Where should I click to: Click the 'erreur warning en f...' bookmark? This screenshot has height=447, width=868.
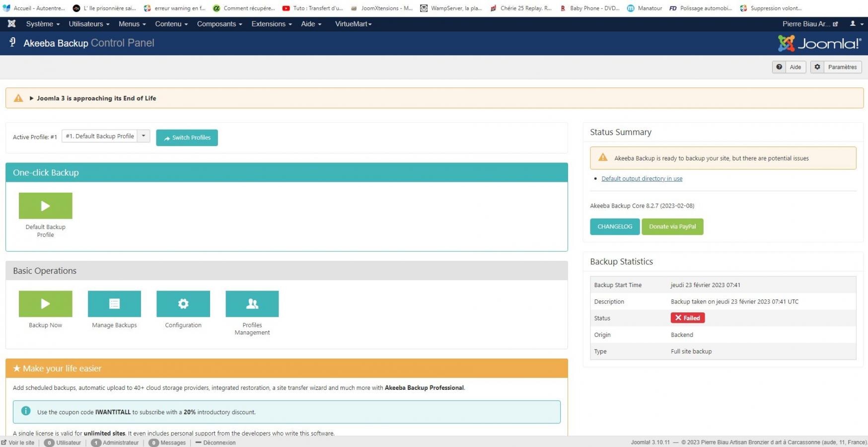click(x=174, y=8)
